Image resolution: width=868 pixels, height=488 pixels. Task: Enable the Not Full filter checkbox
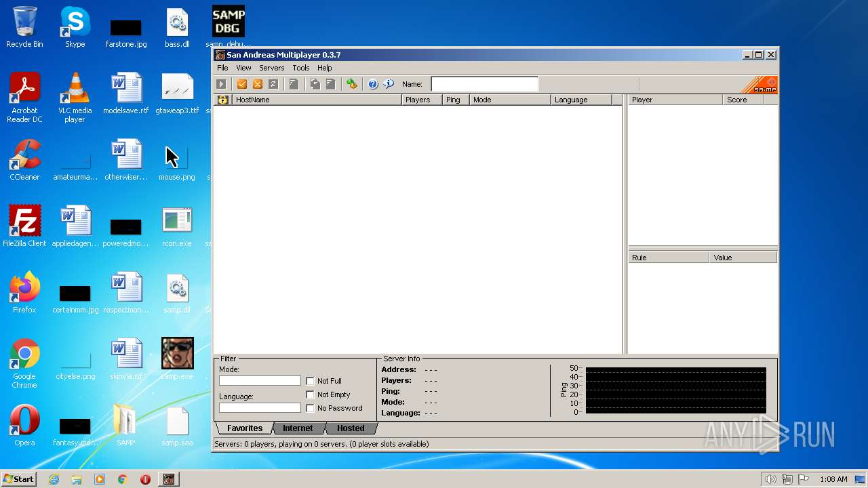click(x=310, y=381)
